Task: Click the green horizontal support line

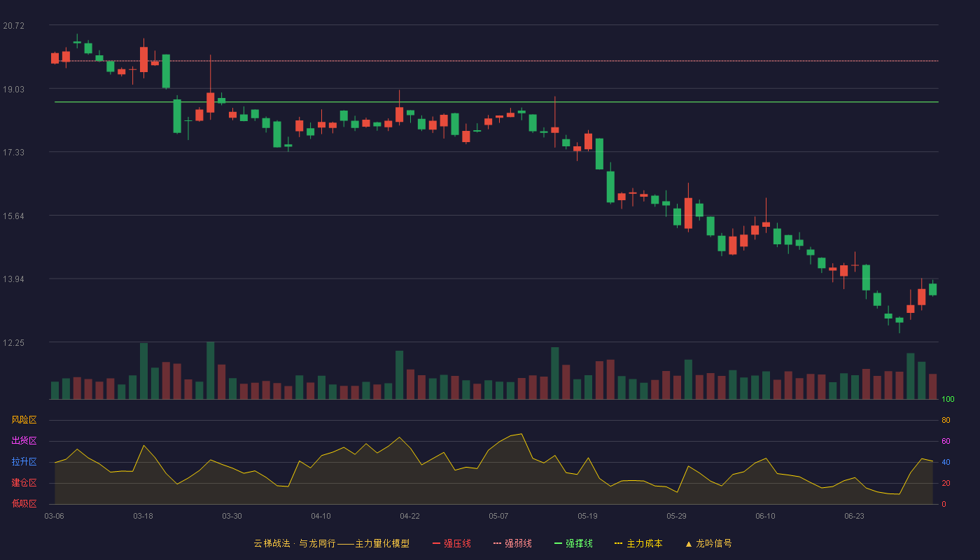Action: click(x=496, y=102)
